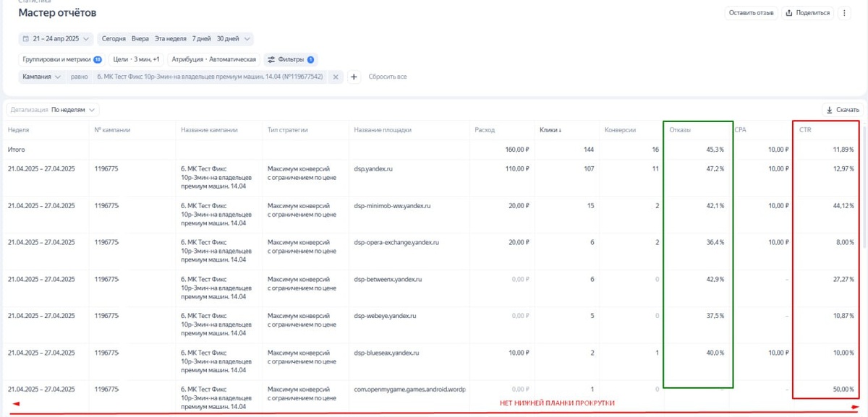Sort by Тип стратегии column header
The width and height of the screenshot is (868, 417).
coord(288,130)
